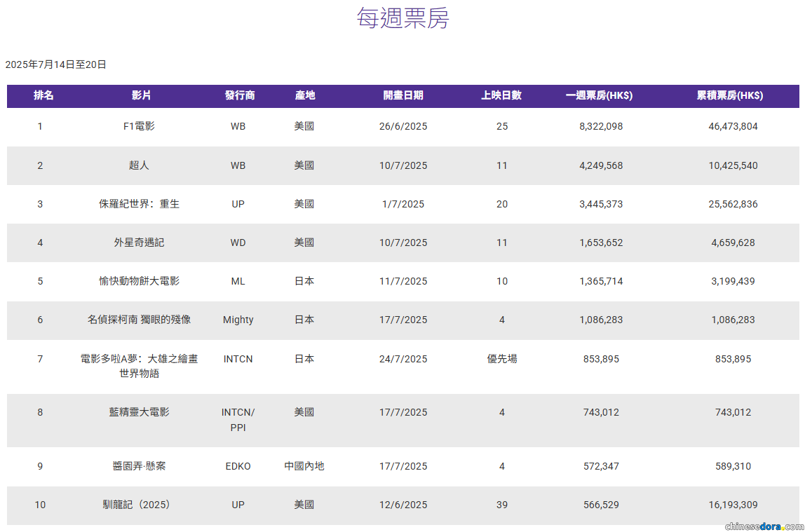Screen dimensions: 805x532
Task: Click the 排名 column header
Action: click(x=43, y=95)
